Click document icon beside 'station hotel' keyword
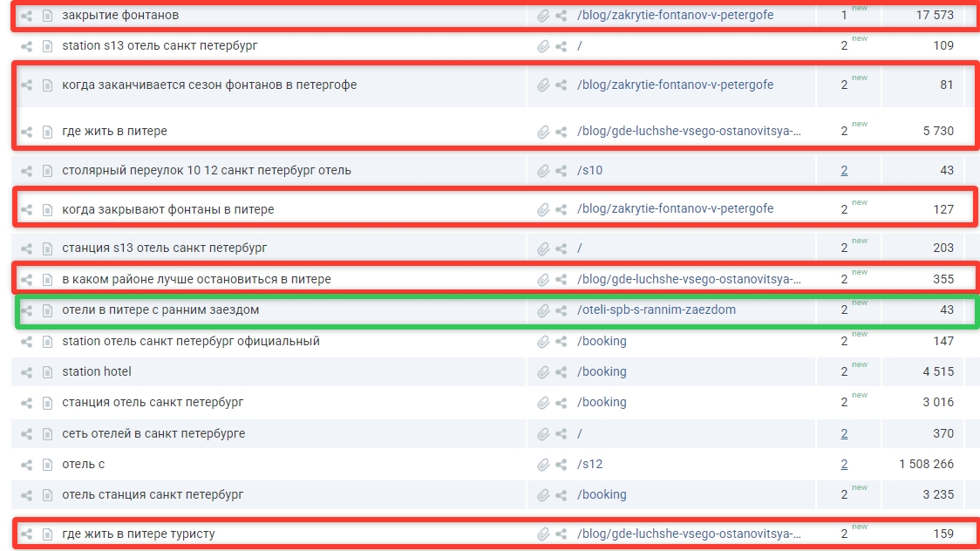Screen dimensions: 980x551 pos(48,371)
